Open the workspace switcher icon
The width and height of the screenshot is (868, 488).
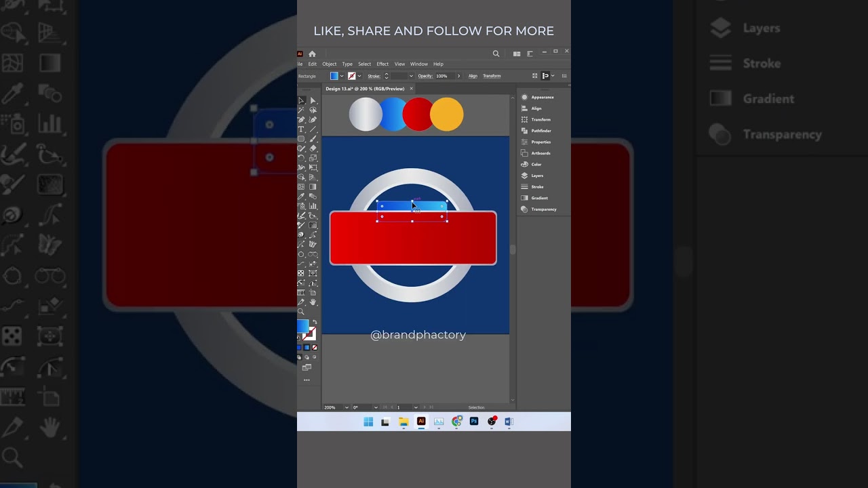coord(530,54)
